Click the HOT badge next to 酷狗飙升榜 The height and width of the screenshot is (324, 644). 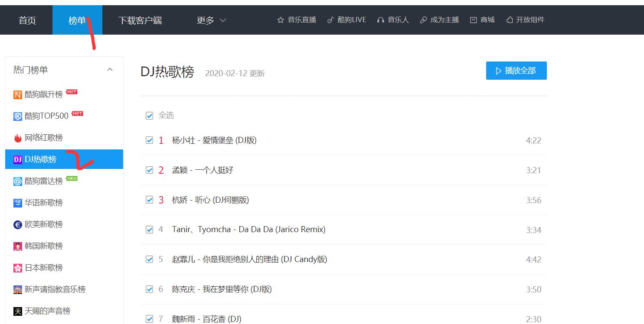click(x=72, y=92)
